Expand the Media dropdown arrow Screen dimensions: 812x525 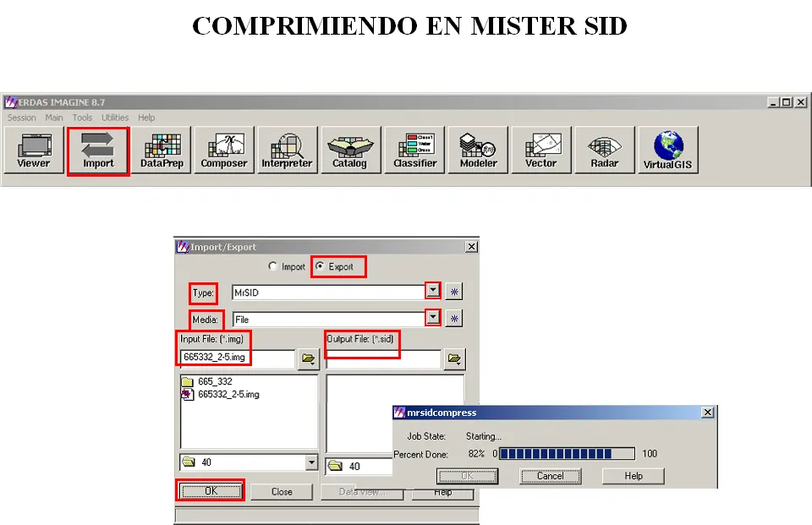433,317
